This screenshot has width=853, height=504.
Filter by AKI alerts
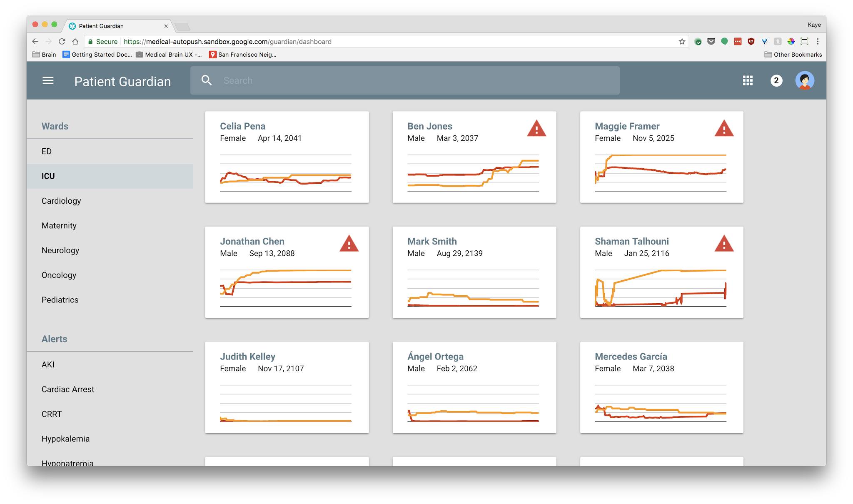48,364
